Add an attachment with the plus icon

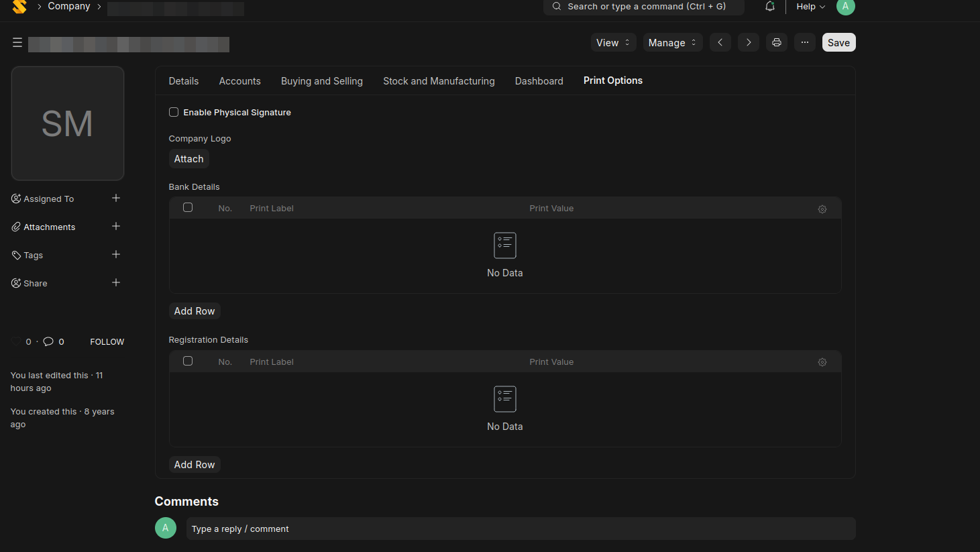coord(116,226)
